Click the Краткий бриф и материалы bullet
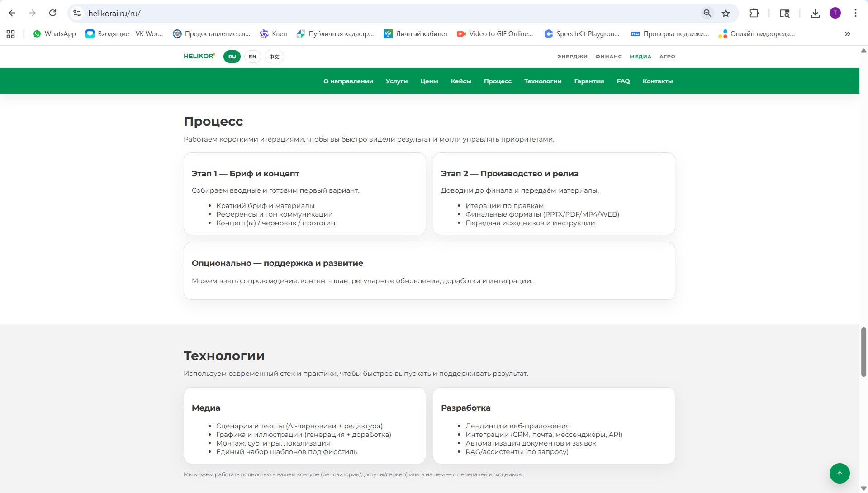The image size is (868, 493). (266, 206)
